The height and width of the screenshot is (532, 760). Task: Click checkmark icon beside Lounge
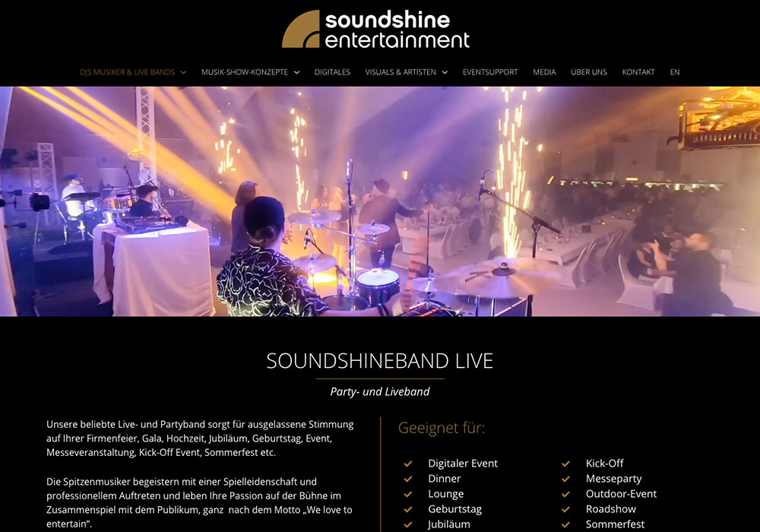[x=408, y=494]
